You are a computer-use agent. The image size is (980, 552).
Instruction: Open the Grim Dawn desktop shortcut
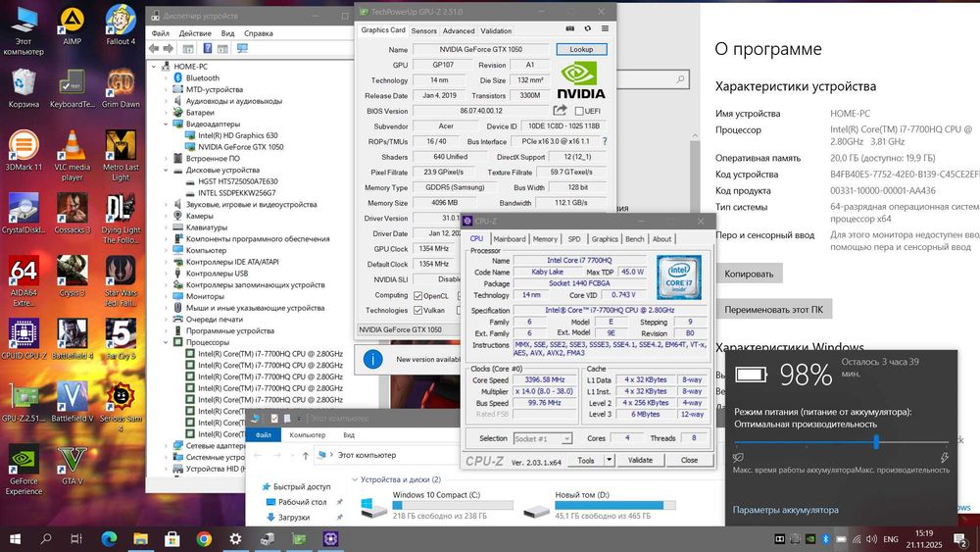[x=121, y=89]
